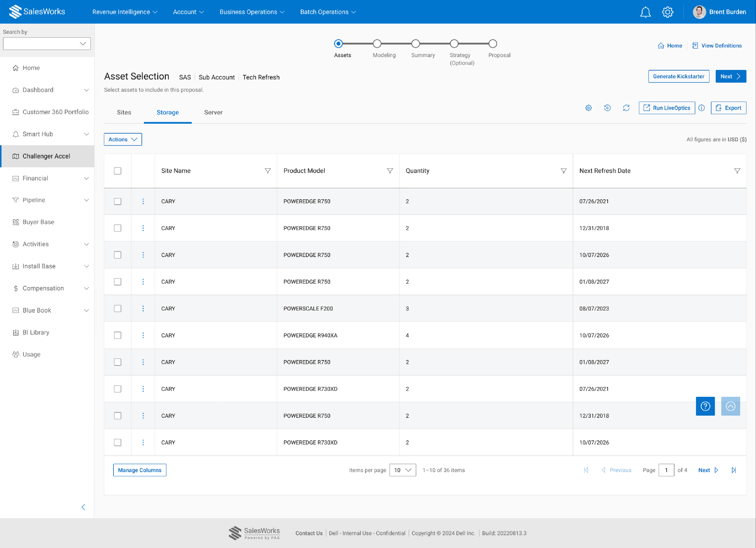Go to the first page
The height and width of the screenshot is (548, 756).
[586, 470]
